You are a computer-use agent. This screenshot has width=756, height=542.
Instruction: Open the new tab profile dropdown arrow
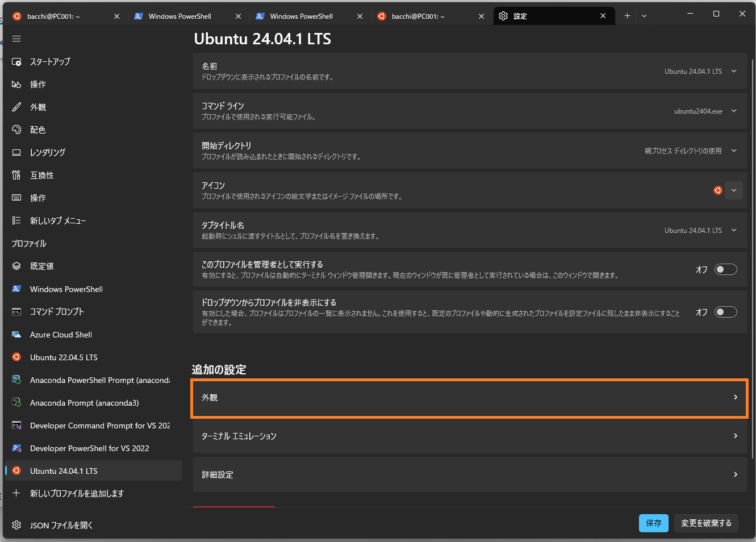click(644, 16)
